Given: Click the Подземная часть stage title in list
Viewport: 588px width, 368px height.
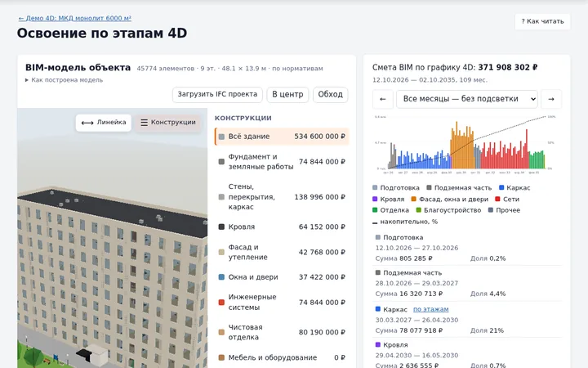Looking at the screenshot, I should point(412,272).
